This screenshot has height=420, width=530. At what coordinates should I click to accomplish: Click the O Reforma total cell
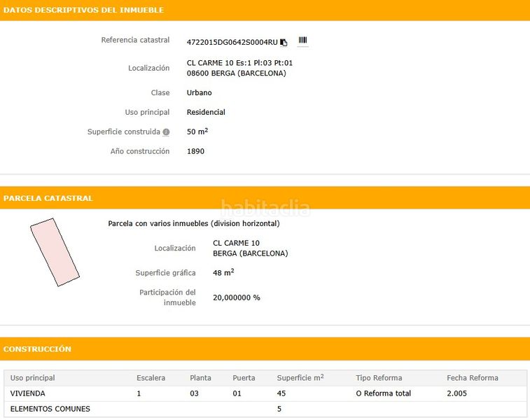pos(383,393)
